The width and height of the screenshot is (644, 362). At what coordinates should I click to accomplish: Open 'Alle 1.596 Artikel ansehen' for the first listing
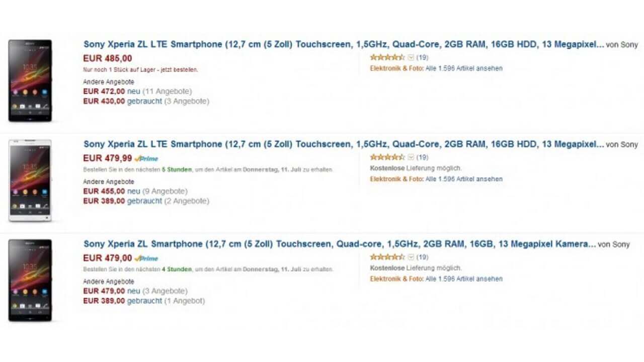(463, 68)
